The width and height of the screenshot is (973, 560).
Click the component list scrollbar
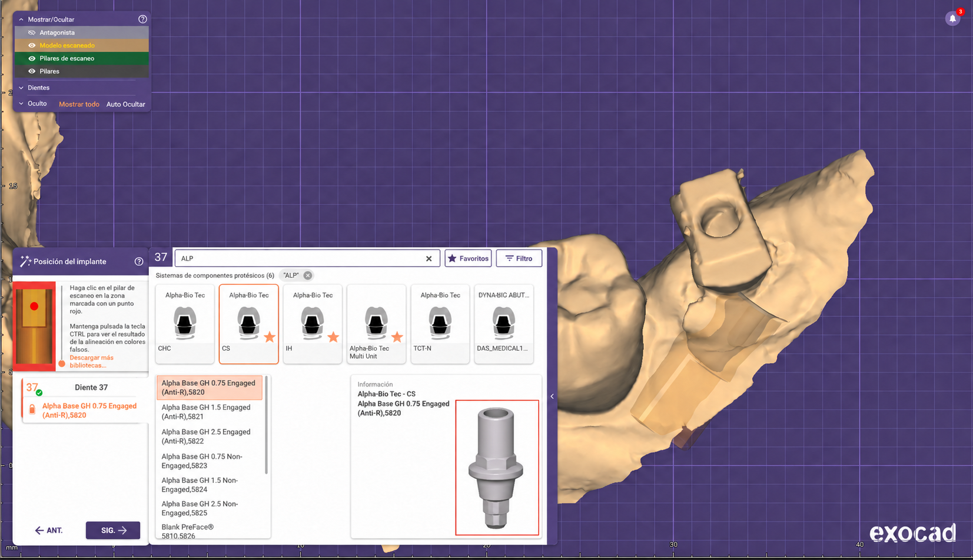267,425
